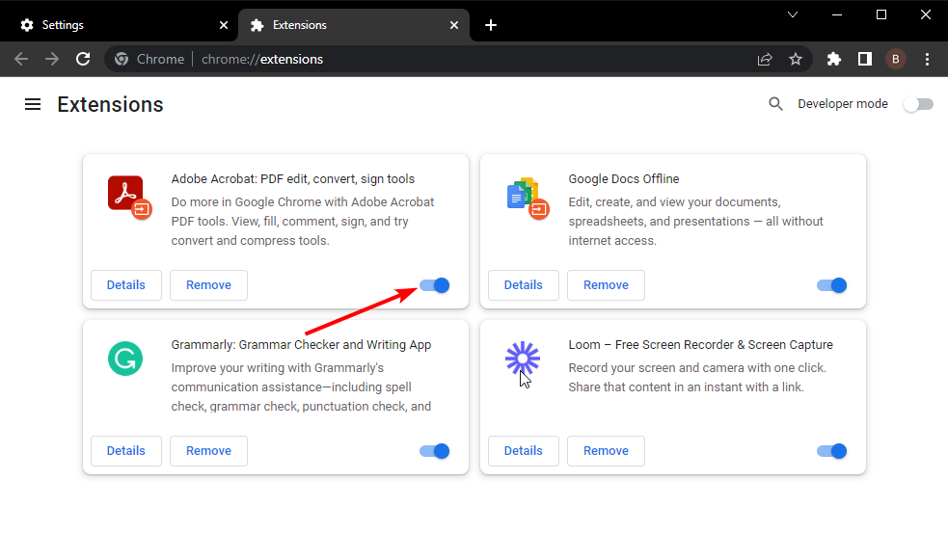The height and width of the screenshot is (560, 948).
Task: Open the hamburger main menu beside Extensions
Action: click(x=33, y=104)
